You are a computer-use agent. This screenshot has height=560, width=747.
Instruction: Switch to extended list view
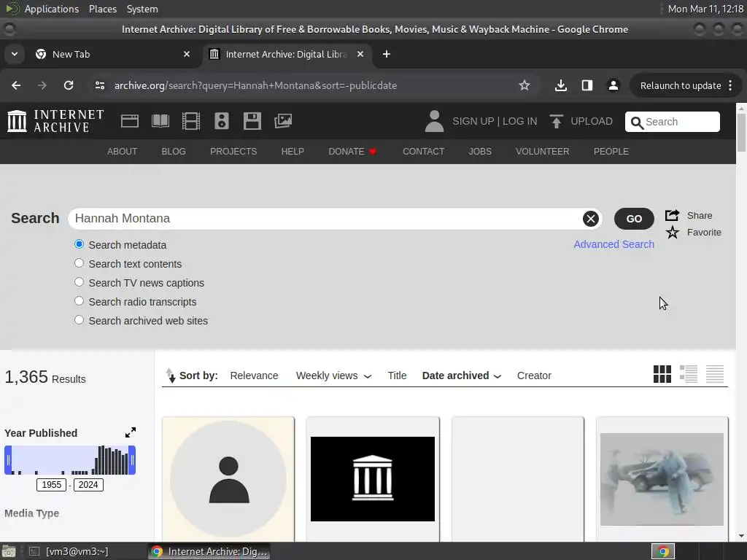pyautogui.click(x=689, y=374)
